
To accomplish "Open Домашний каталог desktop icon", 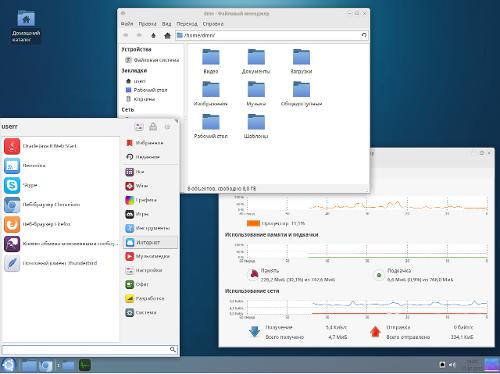I will [26, 27].
